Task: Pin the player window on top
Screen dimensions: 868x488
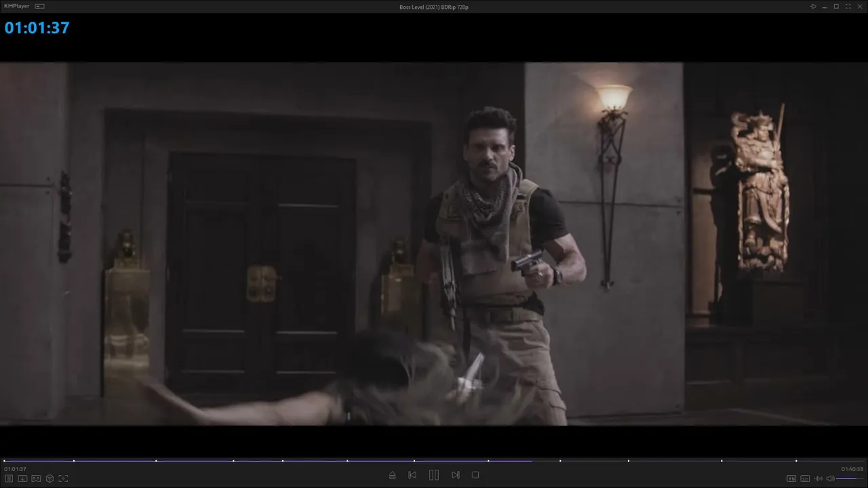Action: 813,6
